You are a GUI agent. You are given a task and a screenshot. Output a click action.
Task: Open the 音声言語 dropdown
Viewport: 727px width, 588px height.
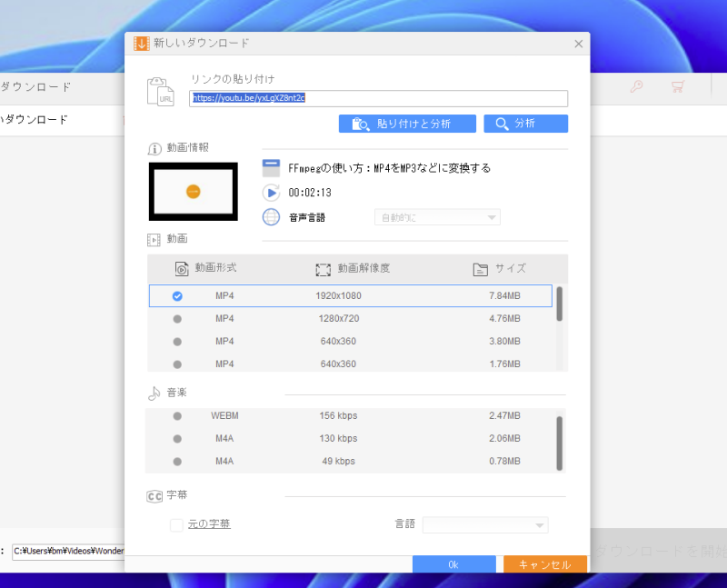tap(437, 217)
